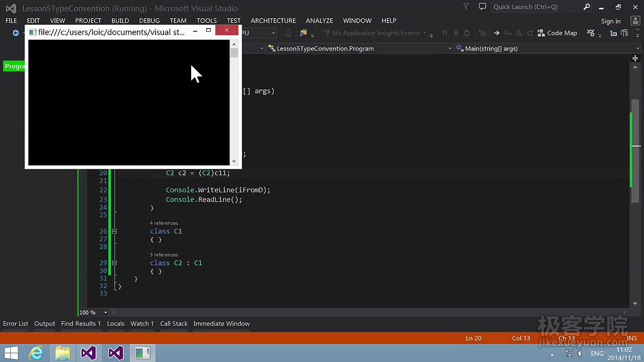Viewport: 644px width, 362px height.
Task: Click the ENG input language indicator
Action: click(x=597, y=353)
